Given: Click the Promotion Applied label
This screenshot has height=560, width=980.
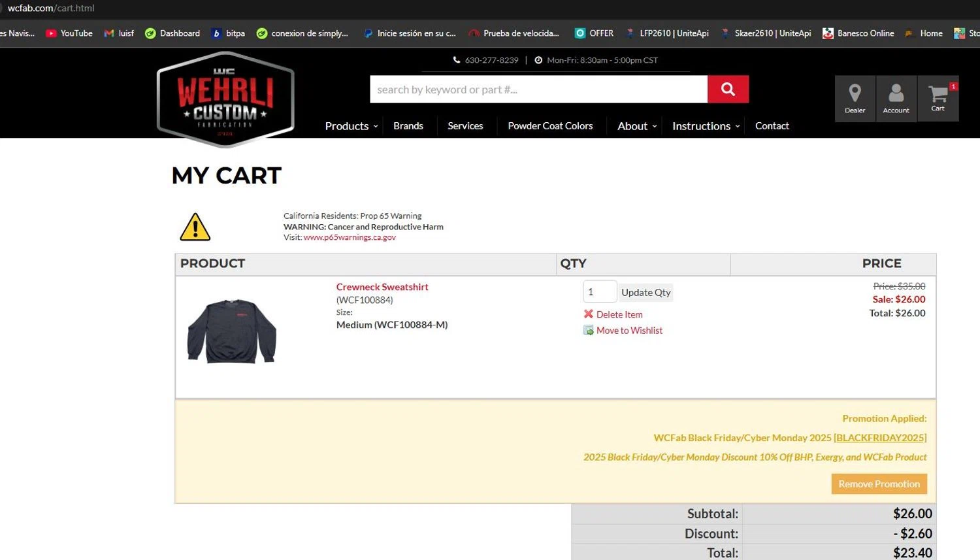Looking at the screenshot, I should coord(884,418).
